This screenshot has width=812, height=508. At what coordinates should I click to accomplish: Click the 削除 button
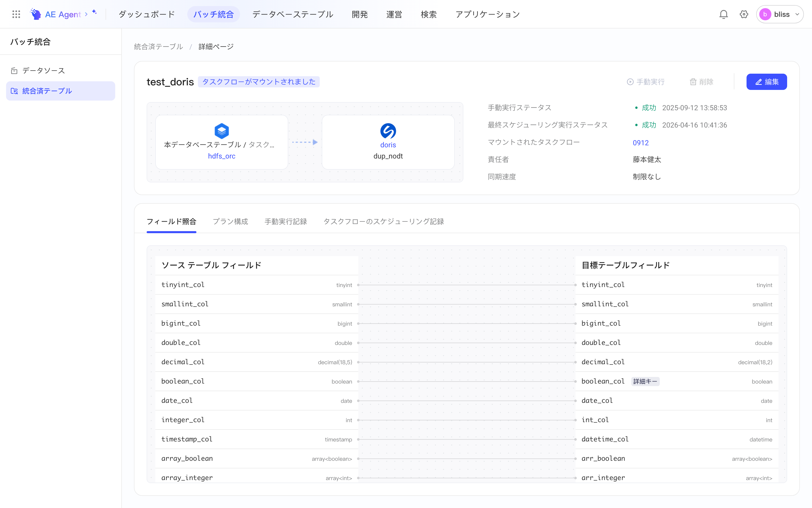click(702, 82)
